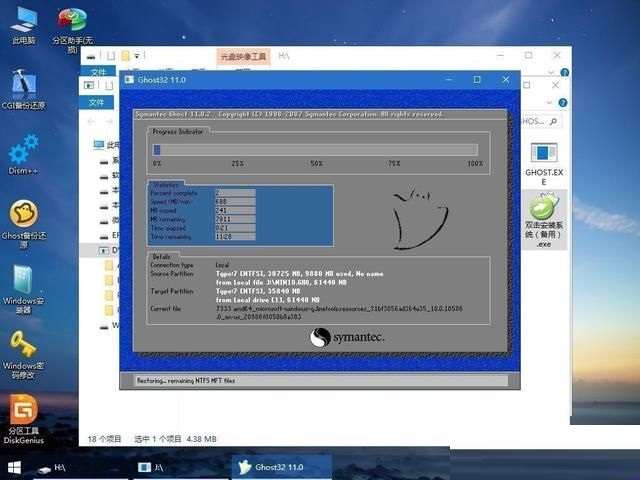
Task: Click the symantec logo
Action: click(x=347, y=337)
